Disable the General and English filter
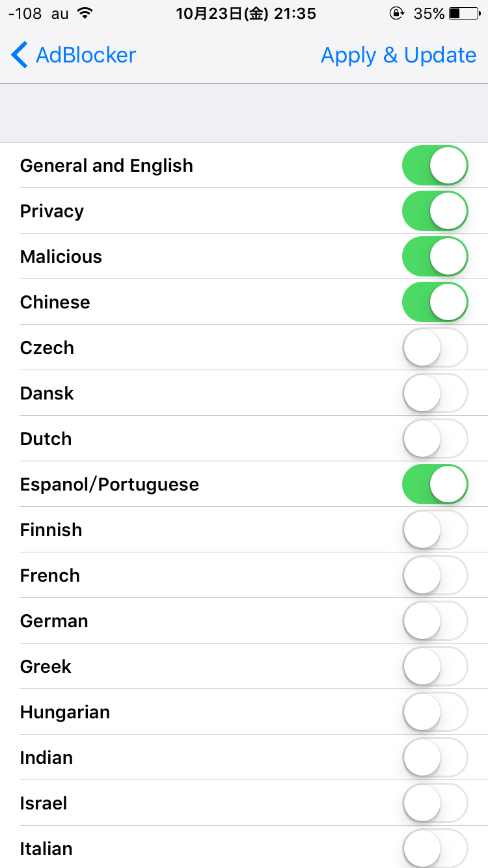Viewport: 488px width, 868px height. point(435,166)
